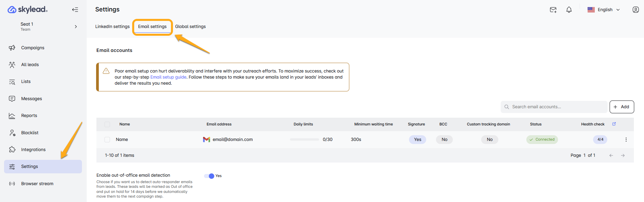This screenshot has width=644, height=202.
Task: Go to previous page arrow in table
Action: [611, 155]
